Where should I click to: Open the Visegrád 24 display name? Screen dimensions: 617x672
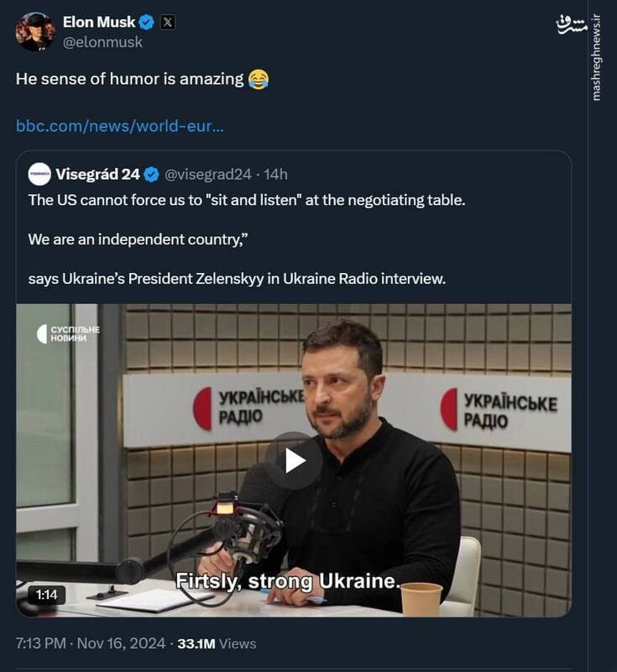pos(98,174)
